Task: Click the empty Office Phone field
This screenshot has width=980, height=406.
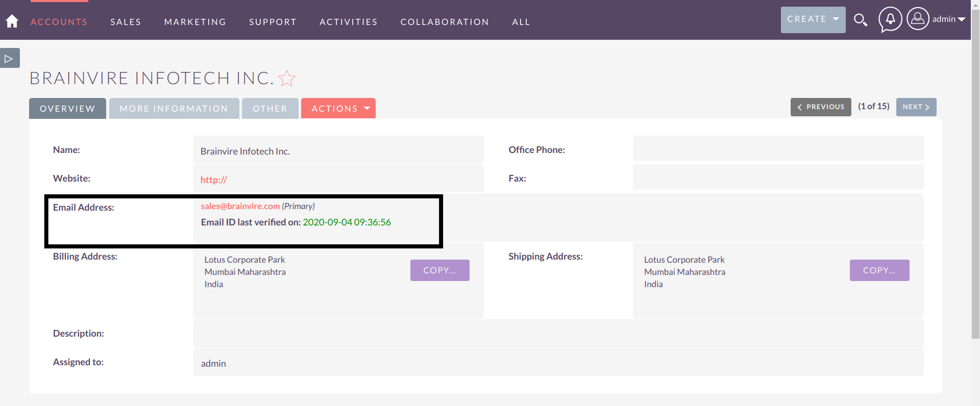Action: pos(778,148)
